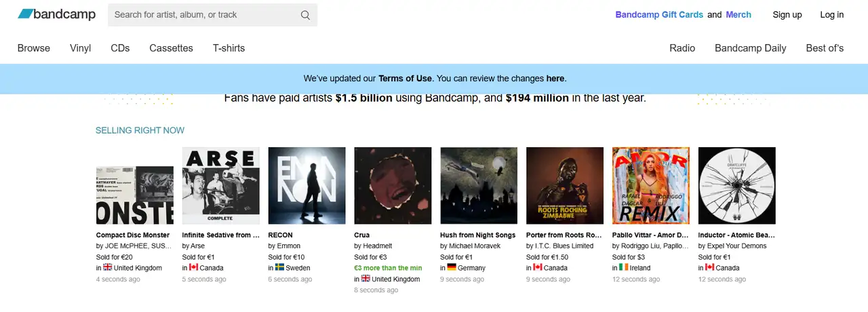Viewport: 868px width, 312px height.
Task: Open the T-shirts menu item
Action: tap(229, 48)
